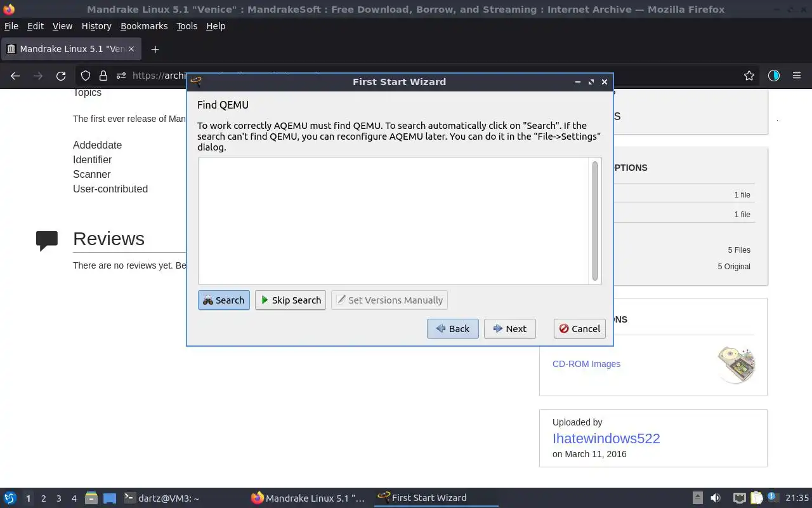Open the Firefox Edit menu
The image size is (812, 508).
click(x=36, y=26)
